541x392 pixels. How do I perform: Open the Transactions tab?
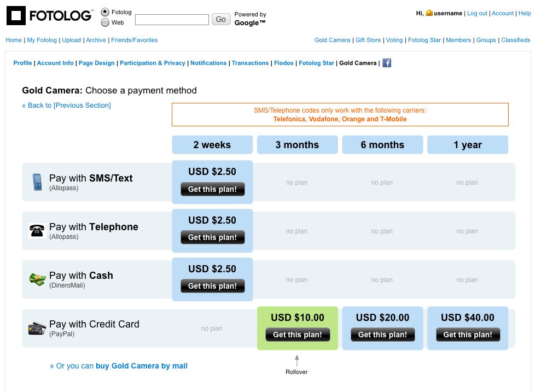click(x=250, y=63)
